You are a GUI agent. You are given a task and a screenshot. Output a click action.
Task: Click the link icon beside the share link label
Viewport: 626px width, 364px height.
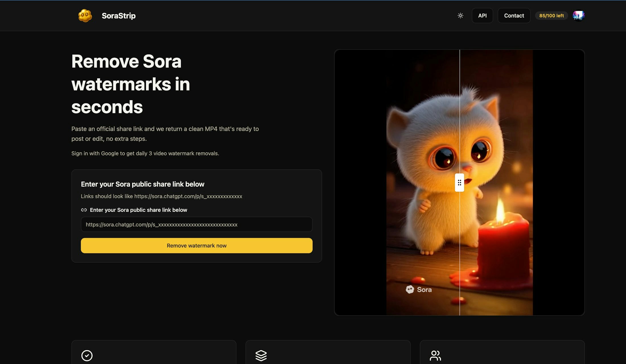tap(84, 210)
